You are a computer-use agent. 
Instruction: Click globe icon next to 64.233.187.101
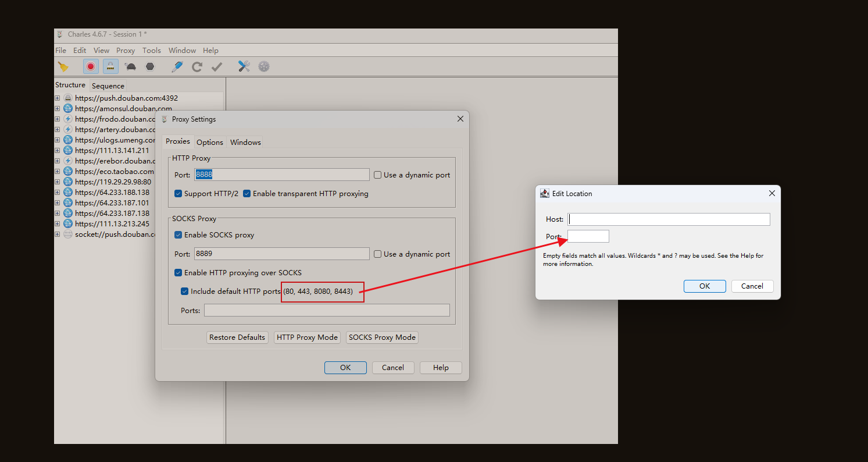click(x=68, y=203)
